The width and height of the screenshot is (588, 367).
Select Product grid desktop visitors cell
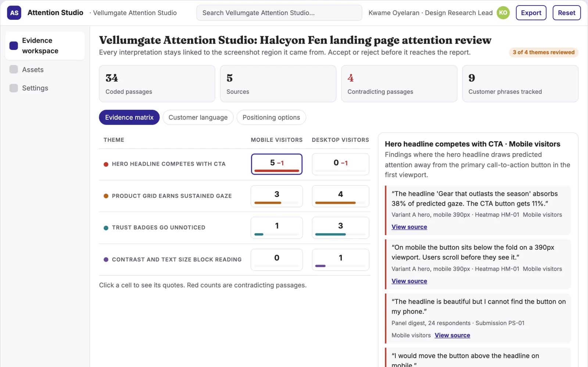click(341, 196)
